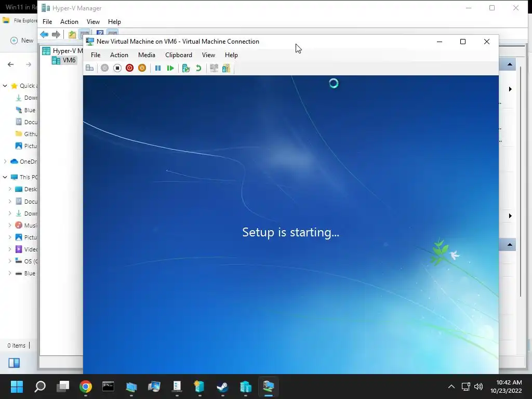532x399 pixels.
Task: Click the greyed-out enhanced session icon
Action: (214, 68)
